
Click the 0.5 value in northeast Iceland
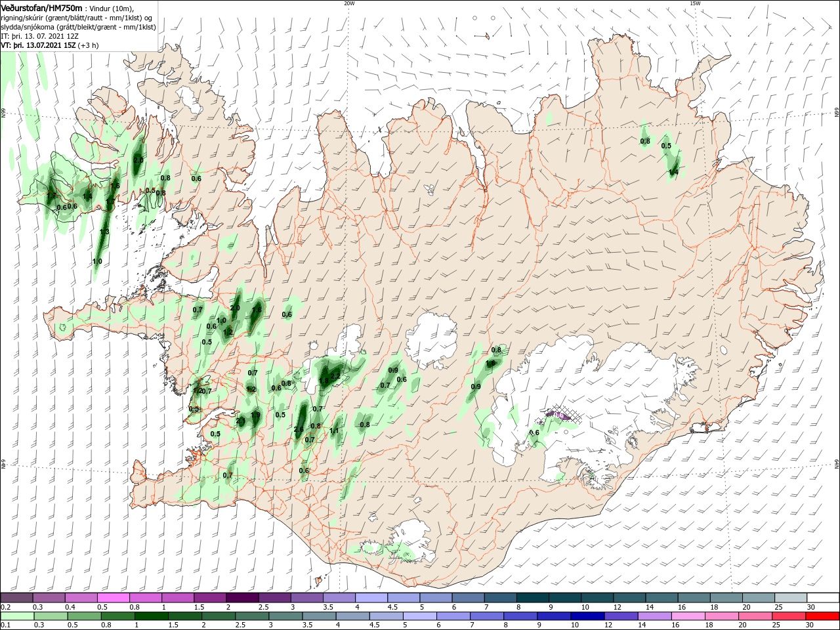pyautogui.click(x=666, y=146)
